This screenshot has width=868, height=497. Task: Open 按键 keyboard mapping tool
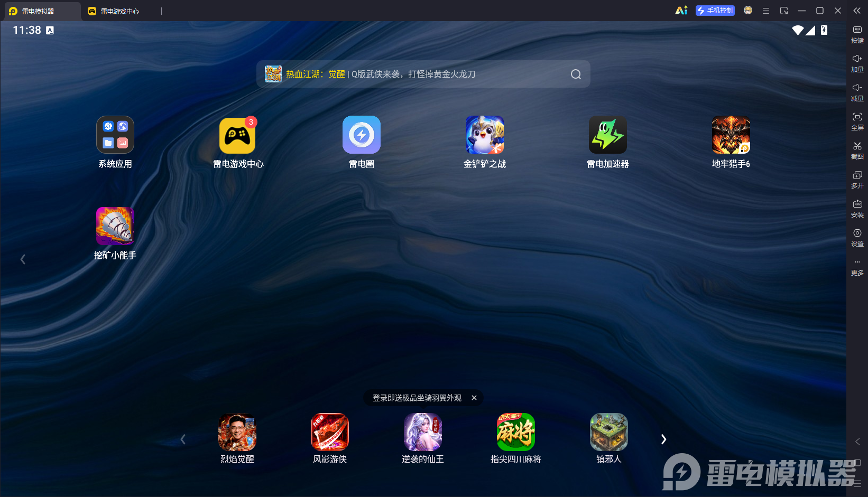coord(857,35)
